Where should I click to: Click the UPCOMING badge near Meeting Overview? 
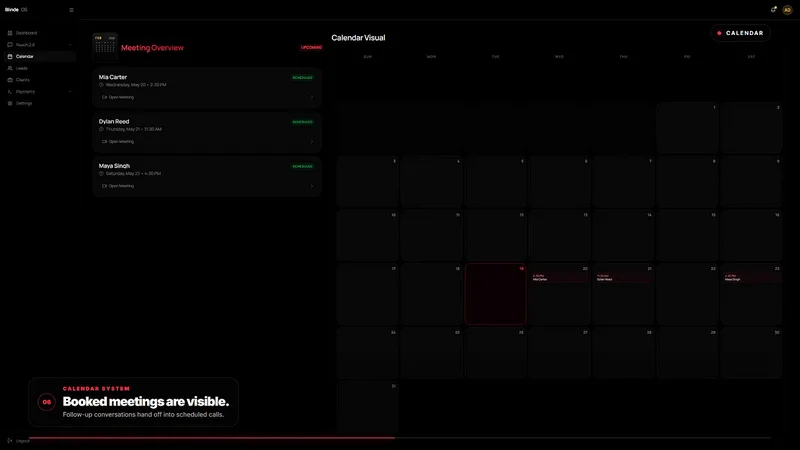tap(311, 47)
